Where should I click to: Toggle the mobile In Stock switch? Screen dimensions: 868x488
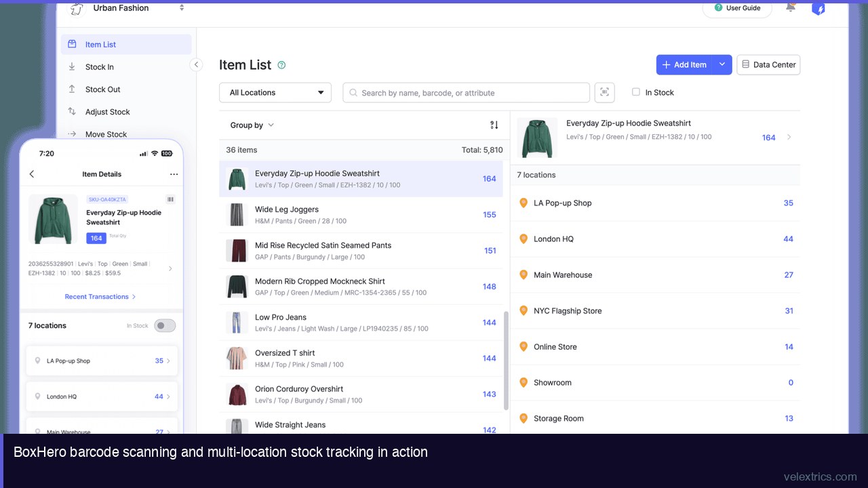click(x=165, y=326)
